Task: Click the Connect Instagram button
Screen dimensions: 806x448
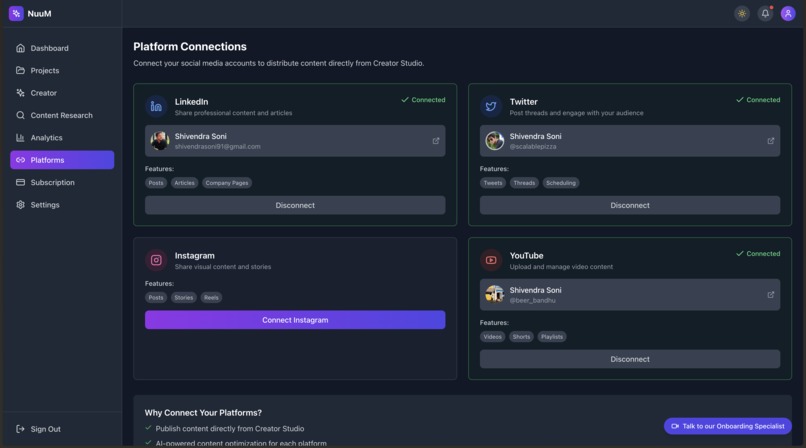Action: [295, 320]
